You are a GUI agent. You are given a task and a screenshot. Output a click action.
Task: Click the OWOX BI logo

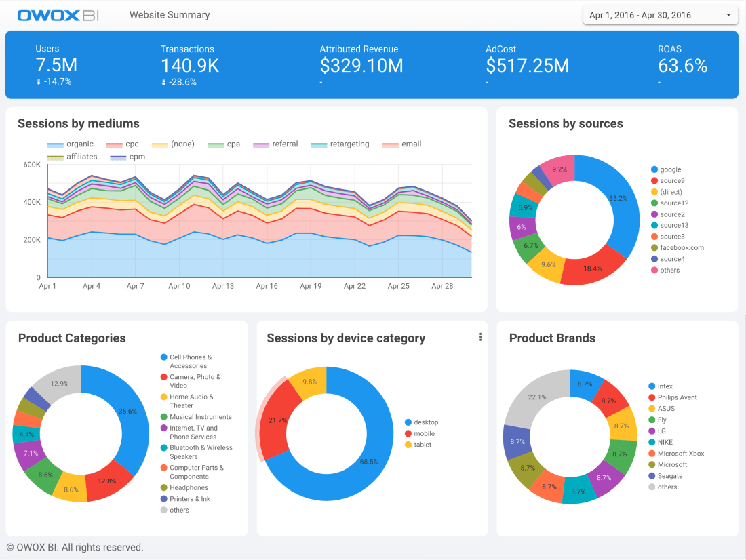coord(58,15)
